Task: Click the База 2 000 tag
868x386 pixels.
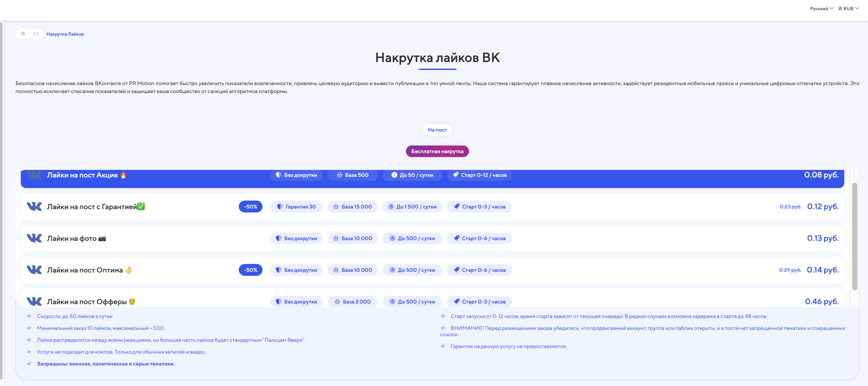Action: coord(353,302)
